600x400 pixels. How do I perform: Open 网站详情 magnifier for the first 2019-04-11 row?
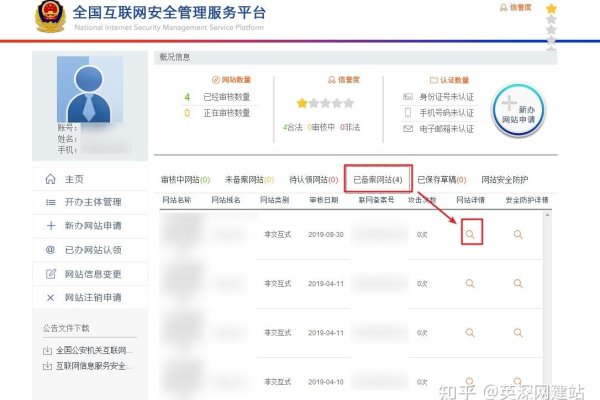[x=470, y=283]
